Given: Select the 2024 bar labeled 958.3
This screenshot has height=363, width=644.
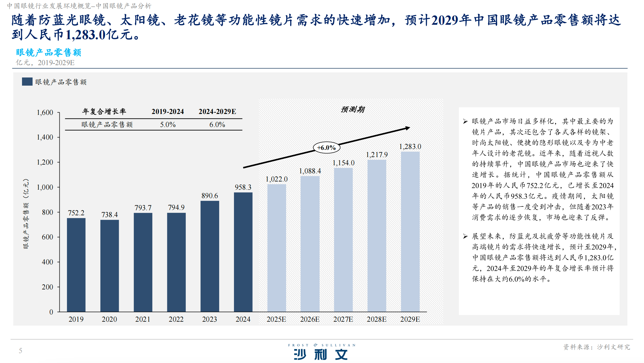Looking at the screenshot, I should (243, 252).
